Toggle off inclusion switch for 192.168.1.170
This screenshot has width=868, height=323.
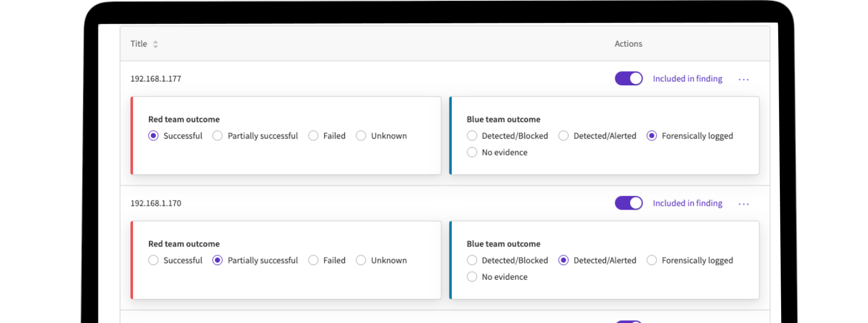pyautogui.click(x=629, y=203)
